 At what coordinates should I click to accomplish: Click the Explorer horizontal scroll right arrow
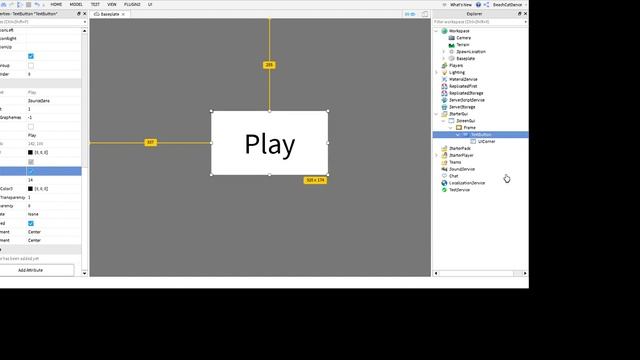[x=525, y=273]
